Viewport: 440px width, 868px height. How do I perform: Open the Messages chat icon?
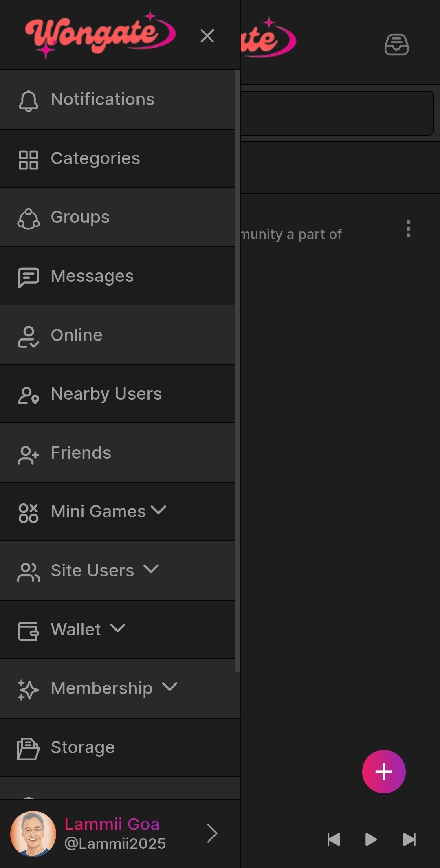[29, 277]
